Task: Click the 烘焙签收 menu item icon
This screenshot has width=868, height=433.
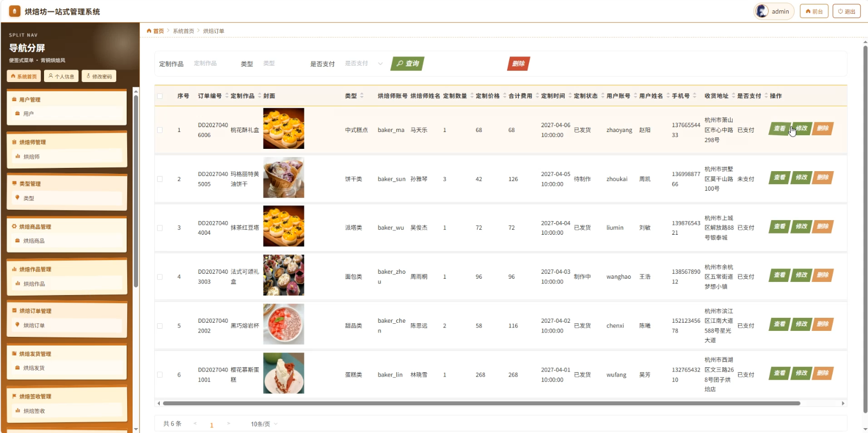Action: click(17, 411)
